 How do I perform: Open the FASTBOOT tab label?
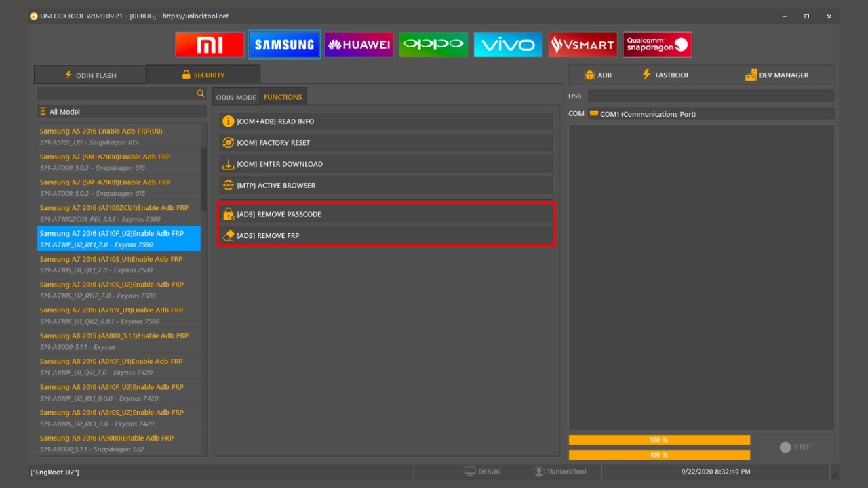tap(672, 75)
